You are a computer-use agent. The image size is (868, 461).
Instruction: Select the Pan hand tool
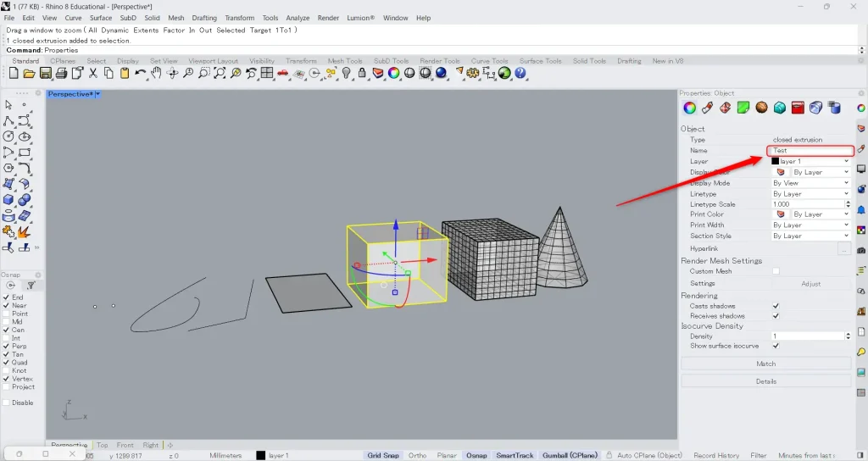156,74
